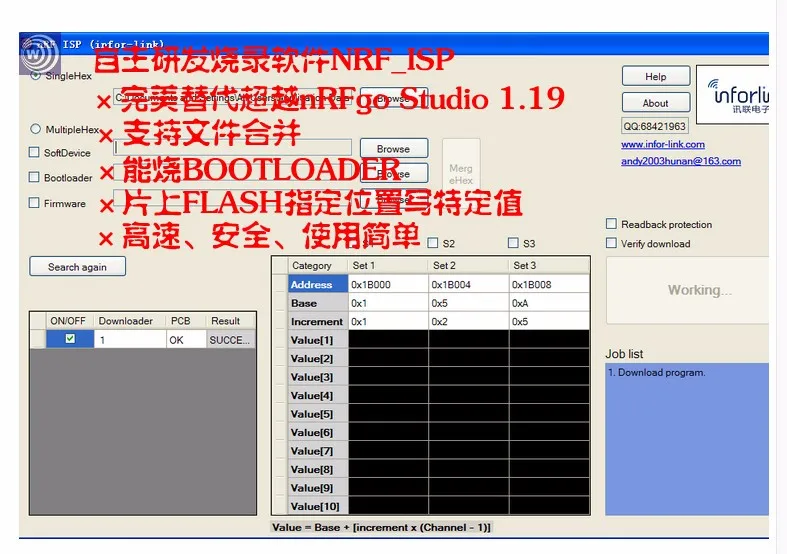Uncheck downloader 1 ON/OFF checkbox

(x=70, y=339)
